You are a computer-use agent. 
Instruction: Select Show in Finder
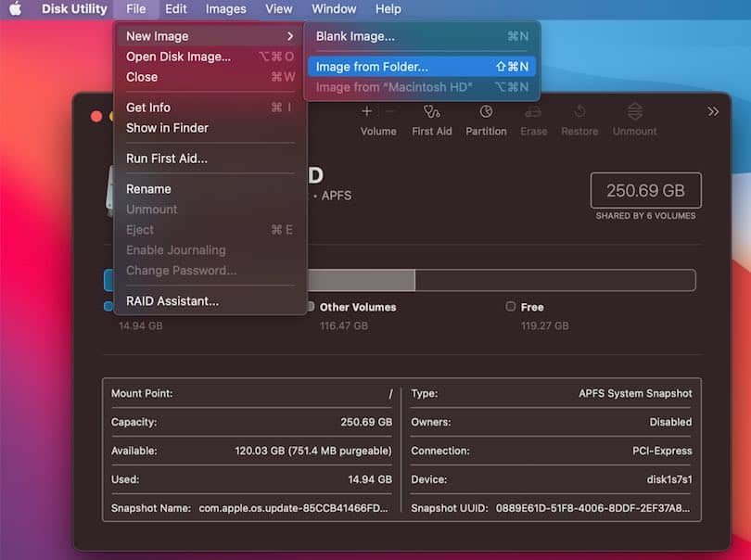pos(210,128)
